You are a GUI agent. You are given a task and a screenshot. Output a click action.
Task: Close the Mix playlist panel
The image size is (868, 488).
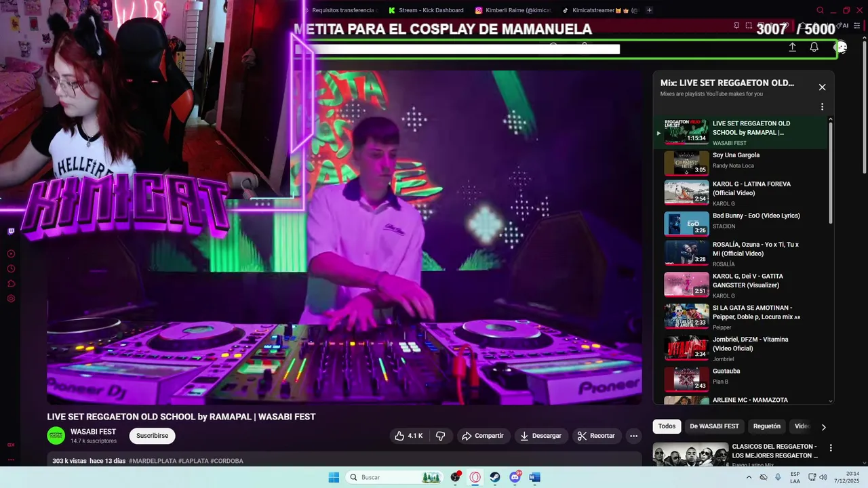[x=822, y=87]
